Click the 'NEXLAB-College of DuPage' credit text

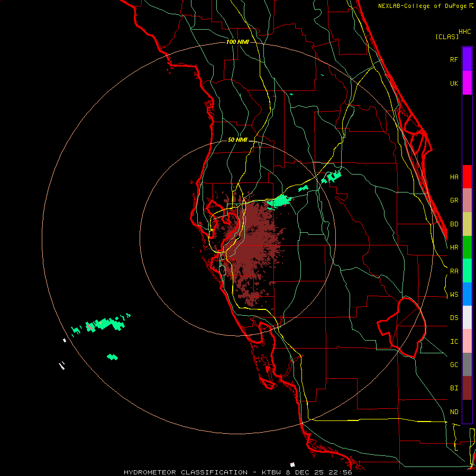click(x=423, y=6)
